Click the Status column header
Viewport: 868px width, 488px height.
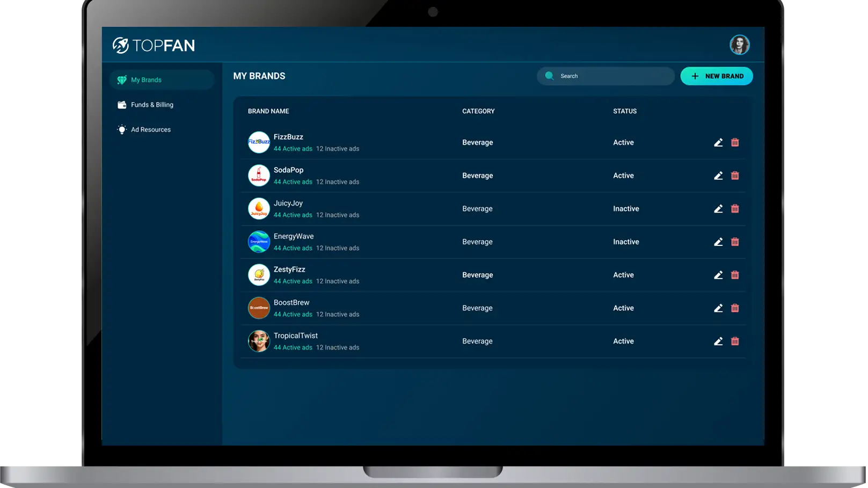(625, 111)
